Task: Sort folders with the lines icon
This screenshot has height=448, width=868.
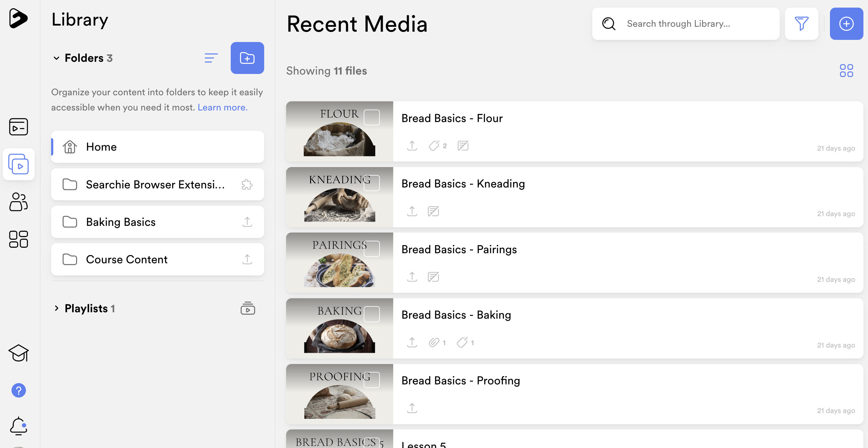Action: click(x=211, y=58)
